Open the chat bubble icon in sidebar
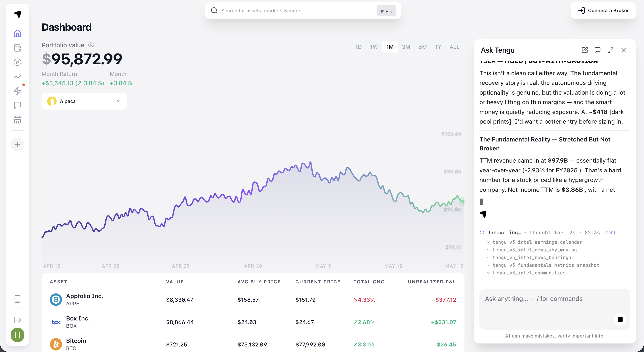The width and height of the screenshot is (644, 352). tap(17, 105)
